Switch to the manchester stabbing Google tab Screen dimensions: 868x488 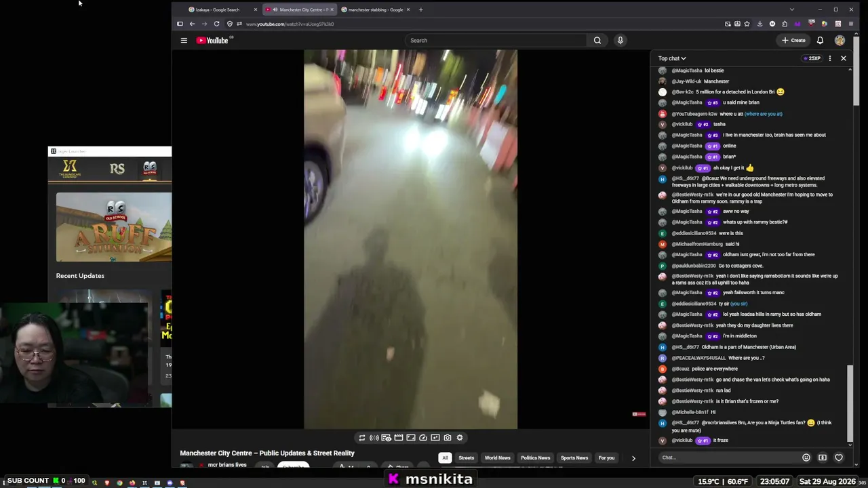point(376,9)
